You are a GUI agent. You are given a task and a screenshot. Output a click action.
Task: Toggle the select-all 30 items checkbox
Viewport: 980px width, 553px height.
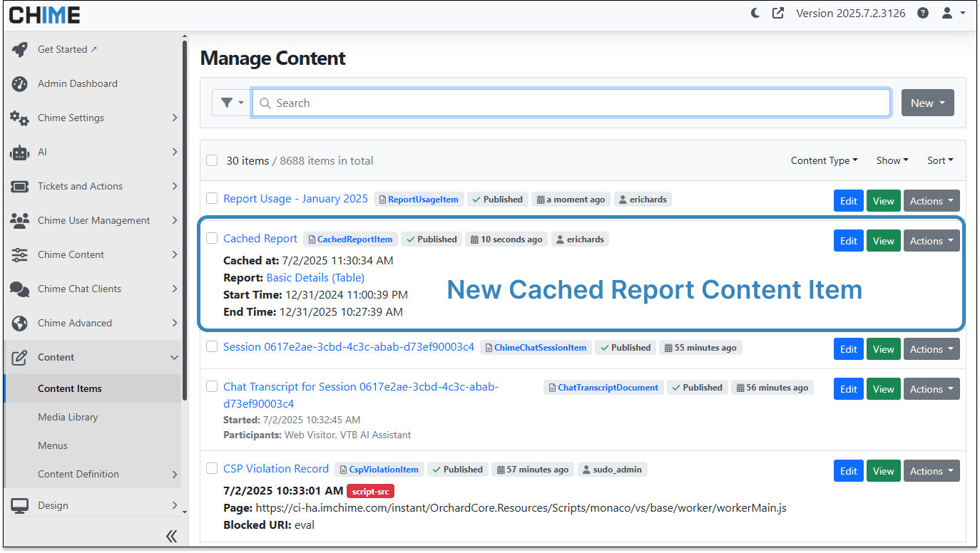[x=212, y=160]
